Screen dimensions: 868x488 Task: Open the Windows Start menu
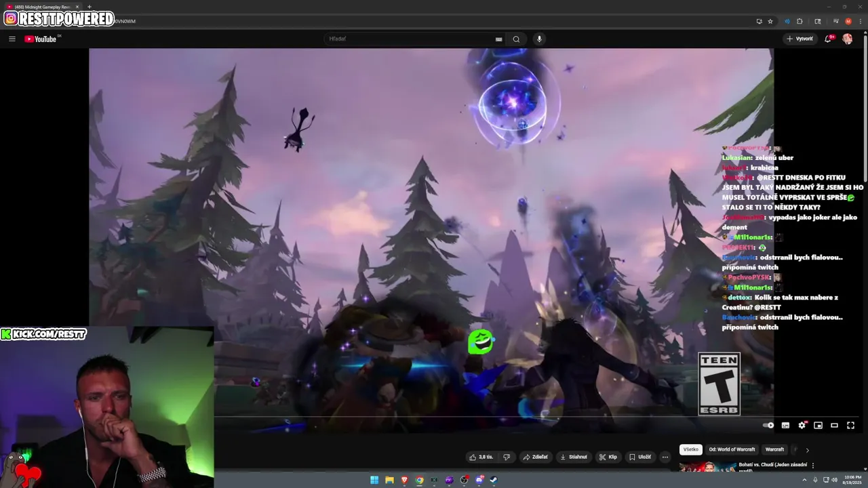[x=374, y=480]
